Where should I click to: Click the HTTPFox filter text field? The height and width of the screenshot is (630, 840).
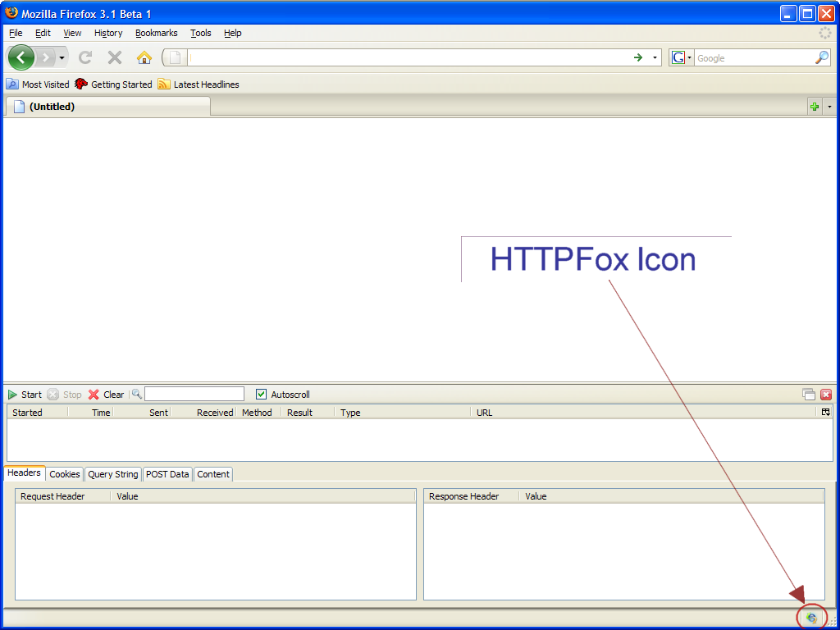pyautogui.click(x=194, y=395)
